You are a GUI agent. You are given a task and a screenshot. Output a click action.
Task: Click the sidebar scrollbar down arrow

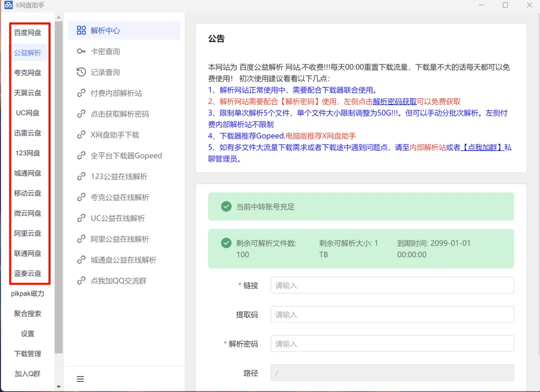click(x=58, y=386)
